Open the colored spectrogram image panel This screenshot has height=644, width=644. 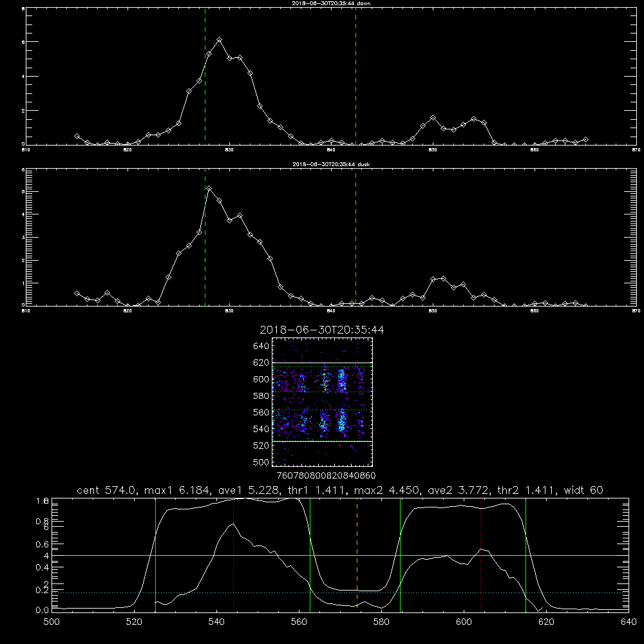[x=323, y=402]
